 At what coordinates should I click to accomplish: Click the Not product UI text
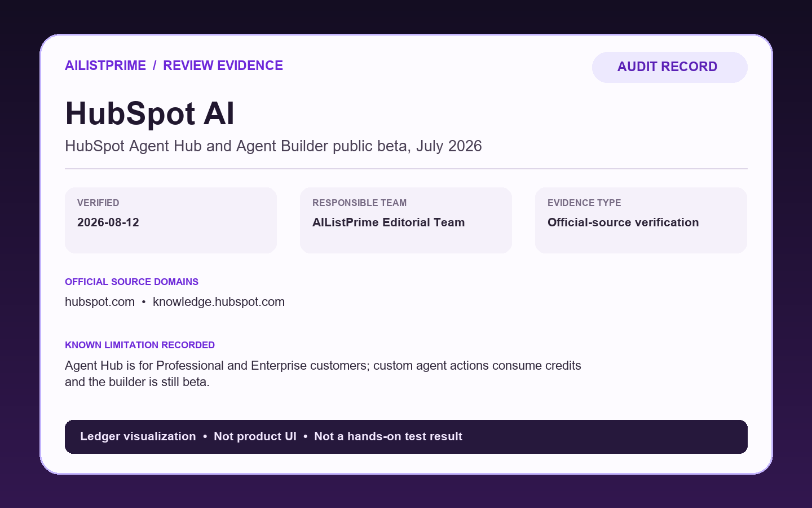[x=255, y=436]
